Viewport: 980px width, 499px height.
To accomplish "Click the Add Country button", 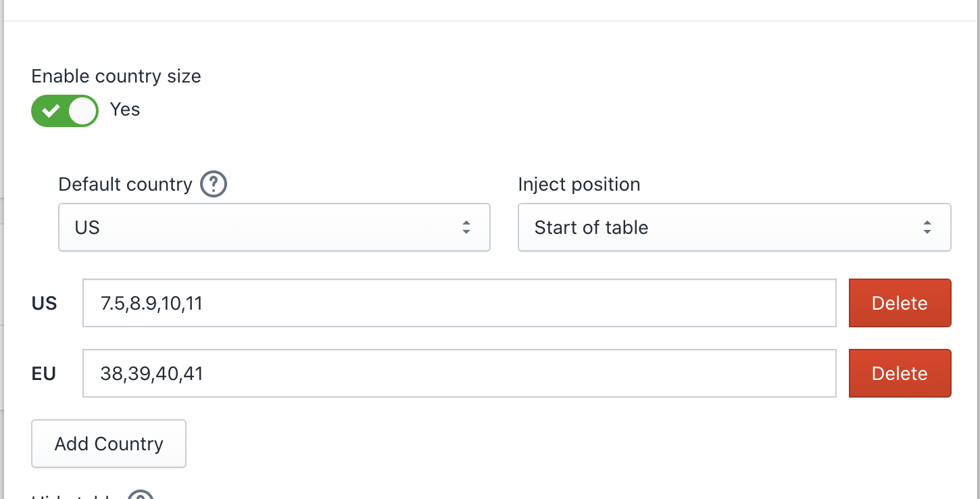I will coord(109,444).
